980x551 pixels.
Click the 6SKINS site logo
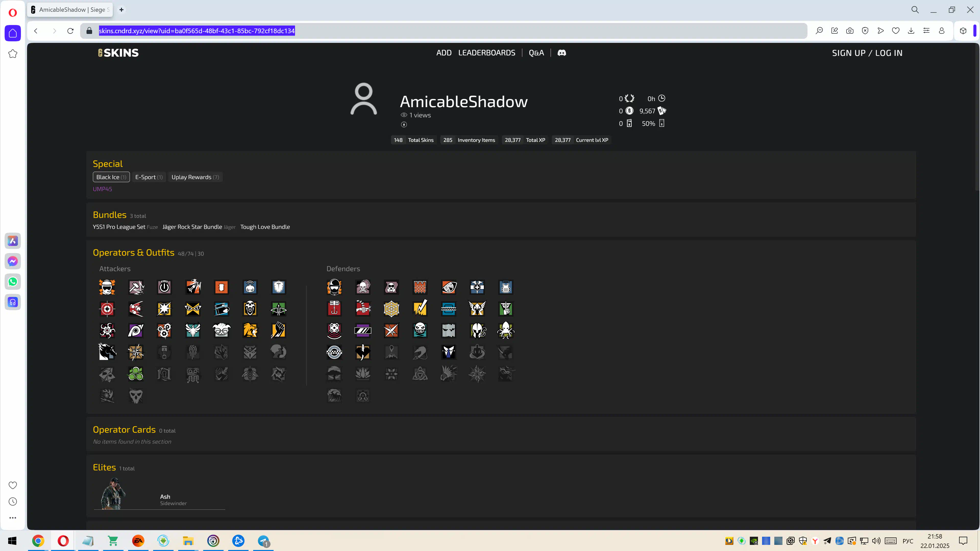118,53
